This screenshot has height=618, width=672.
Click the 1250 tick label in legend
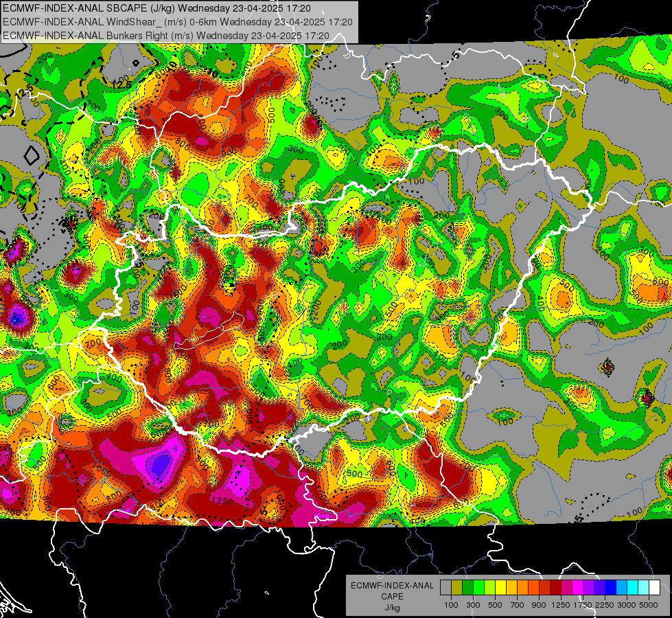(561, 605)
